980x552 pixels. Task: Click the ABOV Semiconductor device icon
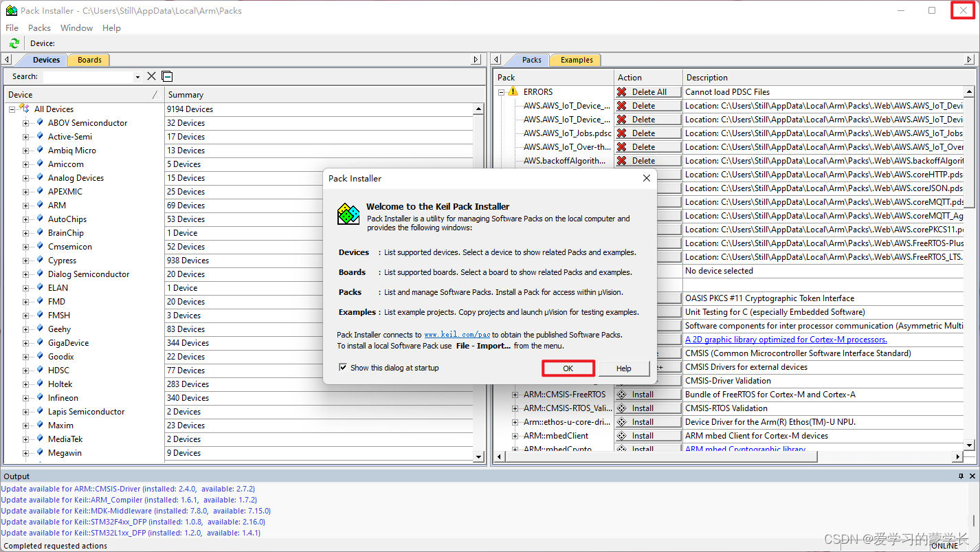click(x=41, y=122)
